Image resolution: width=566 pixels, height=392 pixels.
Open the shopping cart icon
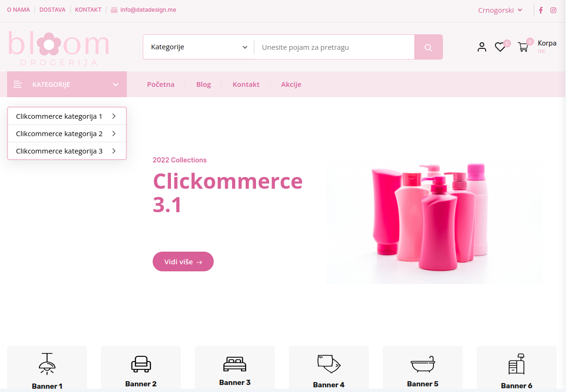[523, 47]
